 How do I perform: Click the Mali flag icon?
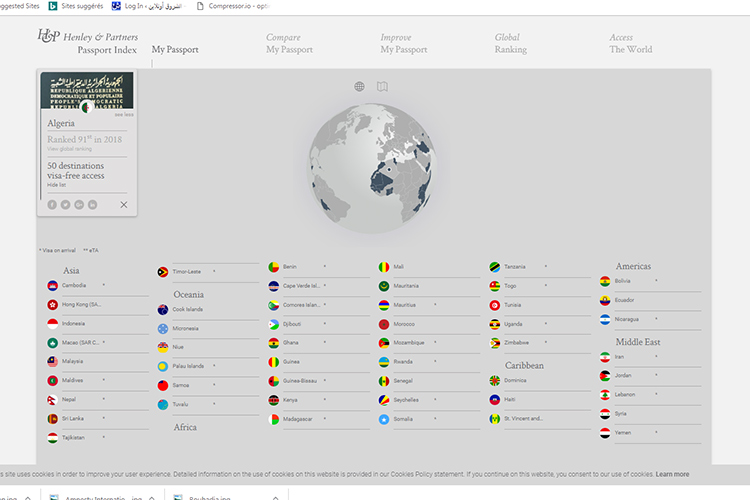384,267
